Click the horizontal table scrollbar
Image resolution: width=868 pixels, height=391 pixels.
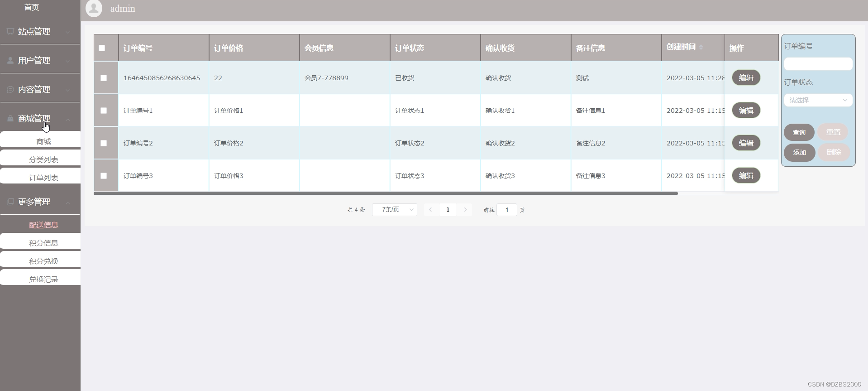pos(386,193)
